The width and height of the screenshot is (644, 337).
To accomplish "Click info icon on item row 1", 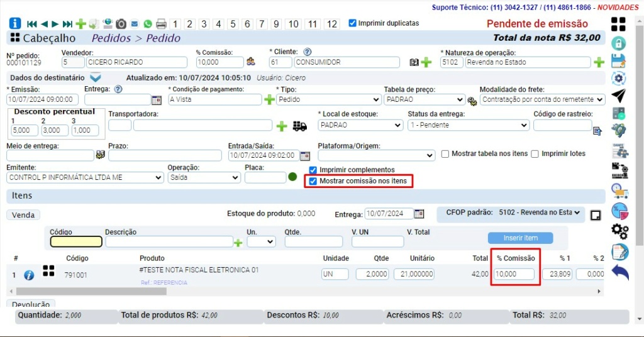I will 29,275.
